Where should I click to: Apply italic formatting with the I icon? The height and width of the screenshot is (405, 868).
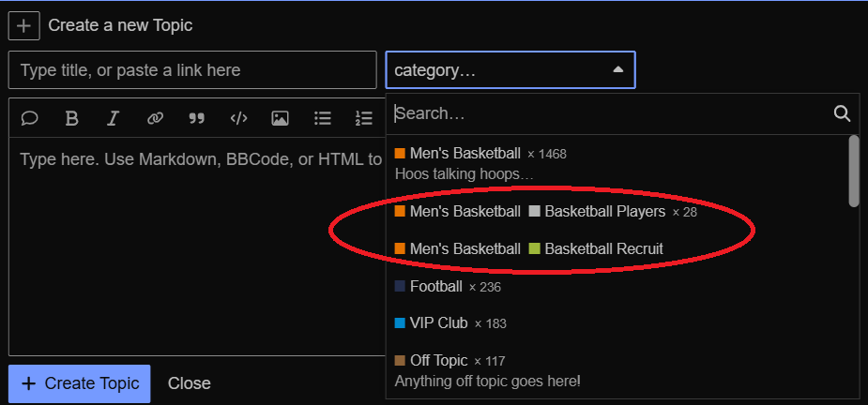[x=113, y=118]
